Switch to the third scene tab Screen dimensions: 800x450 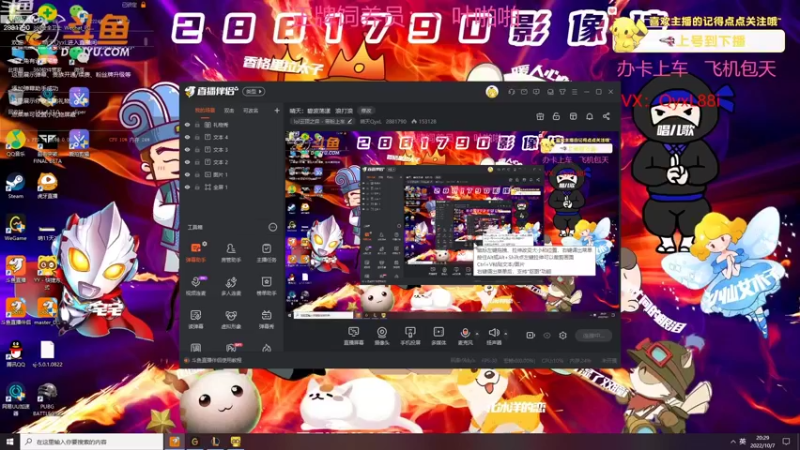(x=251, y=111)
